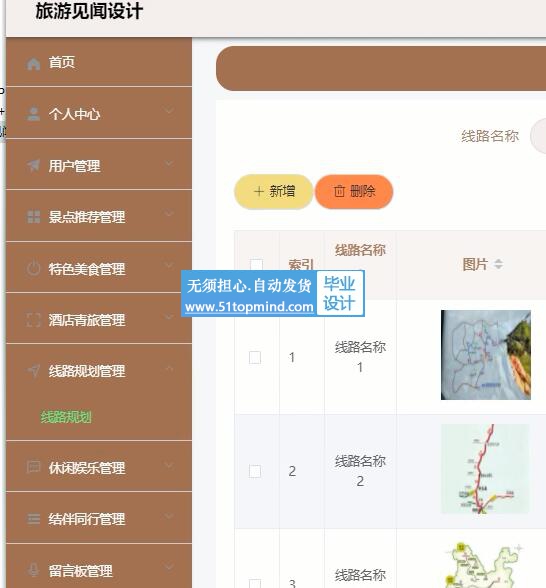The width and height of the screenshot is (546, 588).
Task: Expand the 个人中心 menu chevron
Action: [x=169, y=111]
